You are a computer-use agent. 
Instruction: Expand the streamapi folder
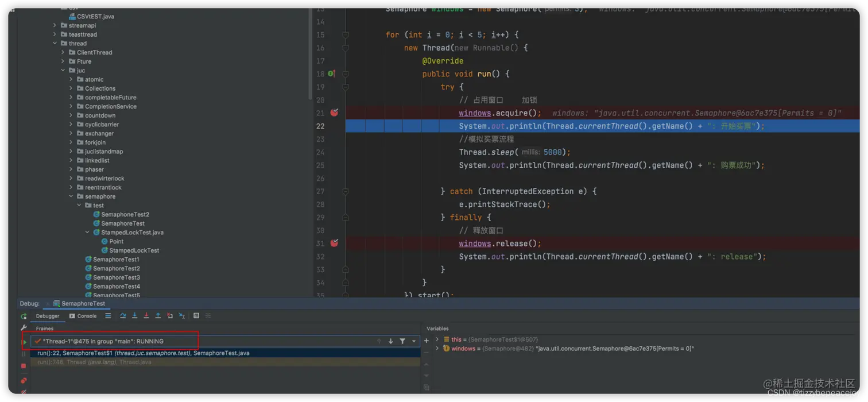[55, 25]
